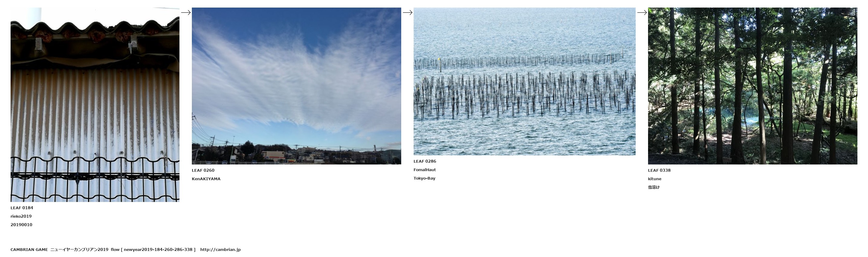Click the LEAF 0184 label

click(22, 208)
